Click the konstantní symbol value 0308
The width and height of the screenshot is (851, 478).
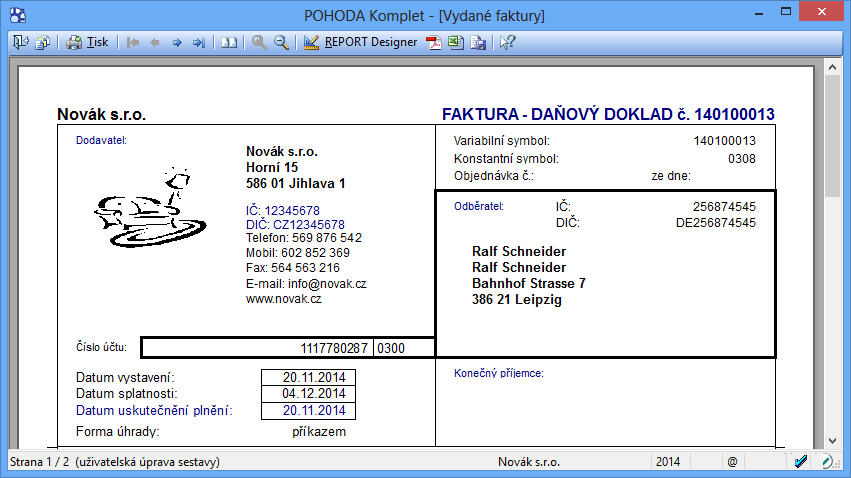point(741,159)
